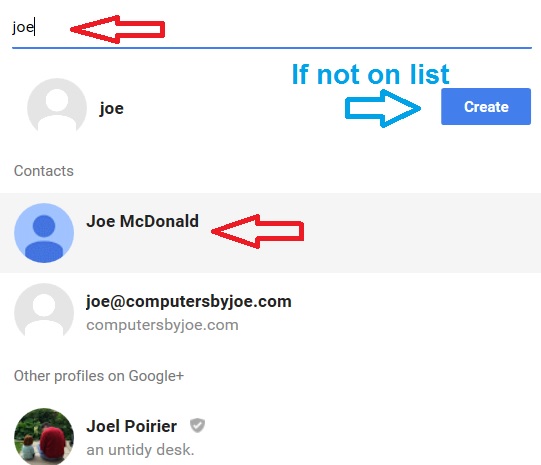The width and height of the screenshot is (541, 465).
Task: Click the gray avatar for joe@computersbyjoe.com
Action: (44, 310)
